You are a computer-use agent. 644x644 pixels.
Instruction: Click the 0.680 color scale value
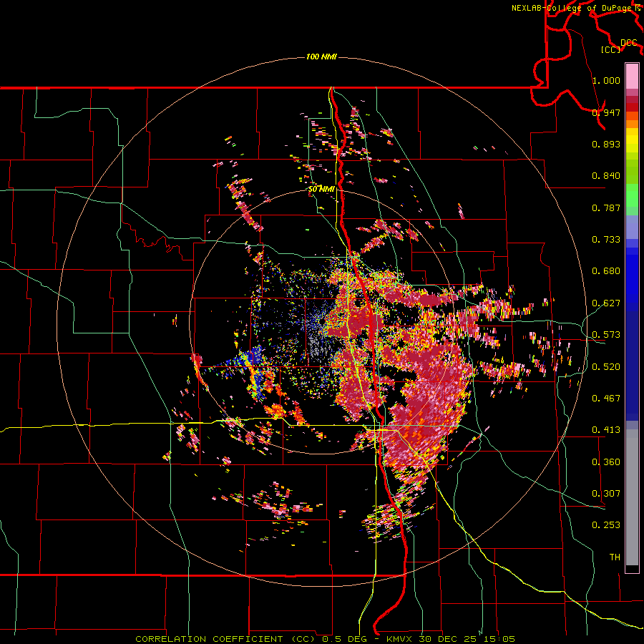tap(606, 271)
